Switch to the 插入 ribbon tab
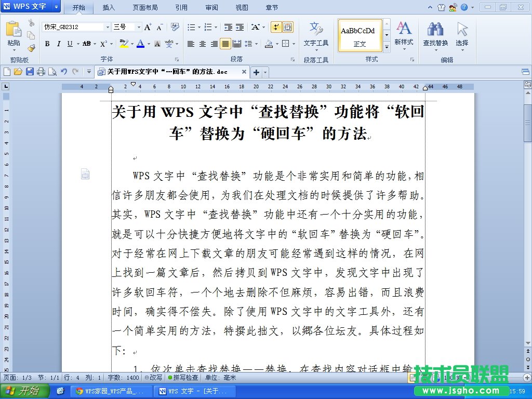The width and height of the screenshot is (532, 399). pos(109,8)
